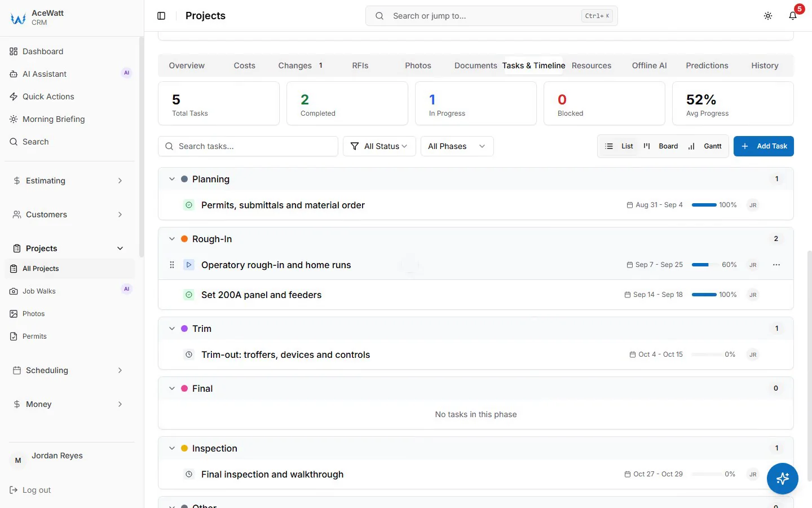Screen dimensions: 812x508
Task: Click the Add Task button
Action: pyautogui.click(x=764, y=146)
